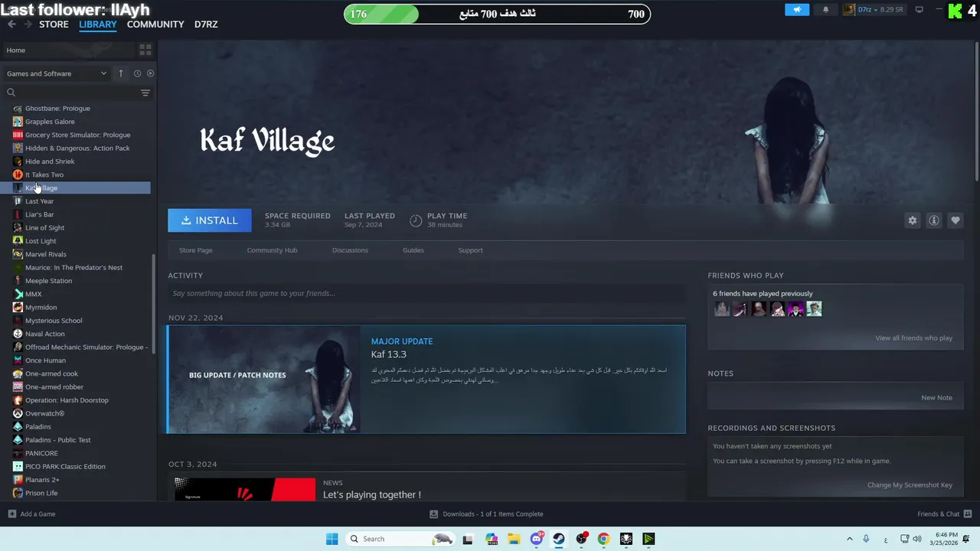Screen dimensions: 980x551
Task: Click the Windows taskbar Search box
Action: pos(401,539)
